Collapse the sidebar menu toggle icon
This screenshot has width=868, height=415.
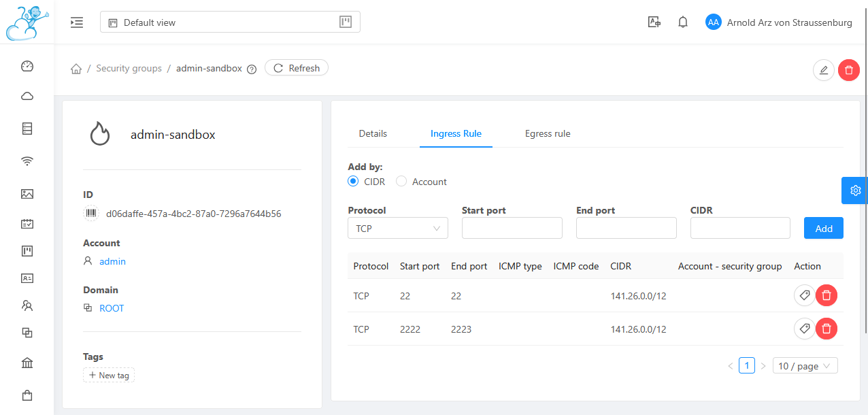(77, 22)
